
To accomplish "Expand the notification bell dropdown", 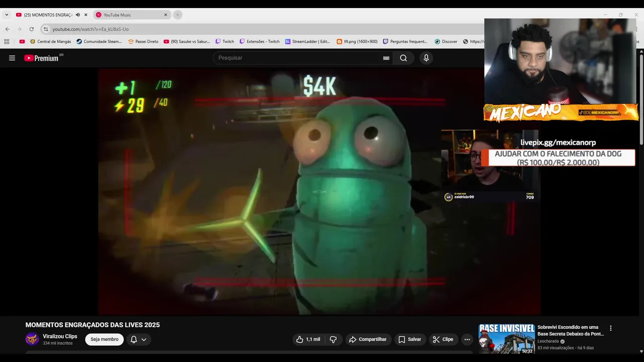I will pyautogui.click(x=138, y=339).
